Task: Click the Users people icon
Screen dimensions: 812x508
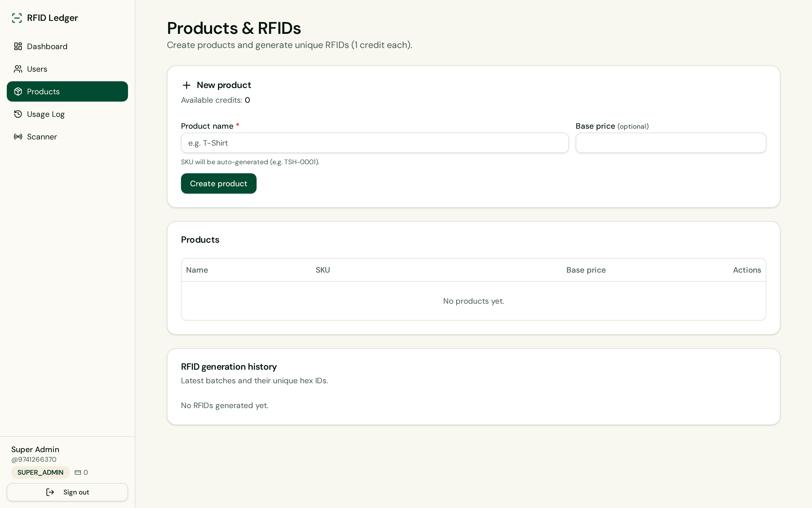Action: coord(18,69)
